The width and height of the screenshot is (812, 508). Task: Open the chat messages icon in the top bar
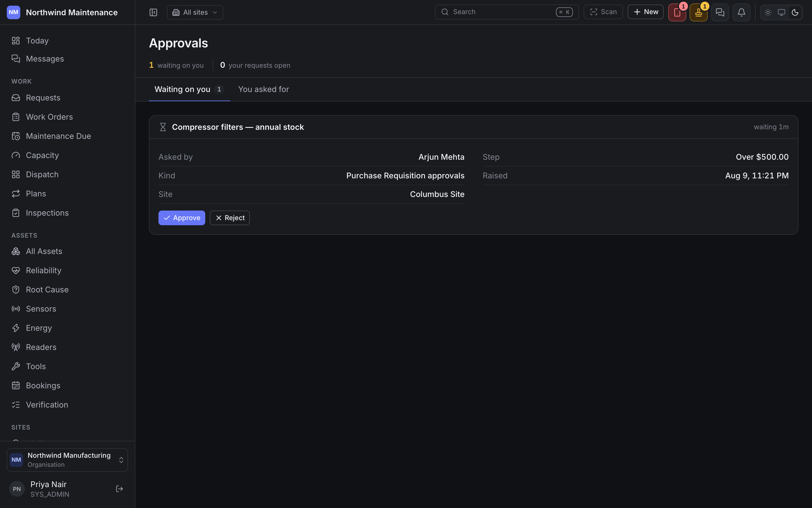[x=720, y=13]
